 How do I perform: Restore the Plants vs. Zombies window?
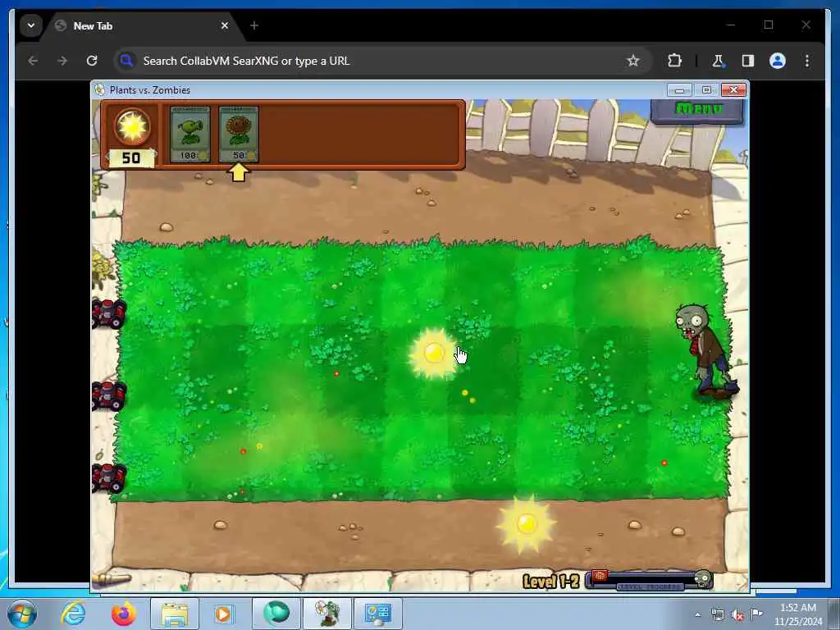coord(706,90)
